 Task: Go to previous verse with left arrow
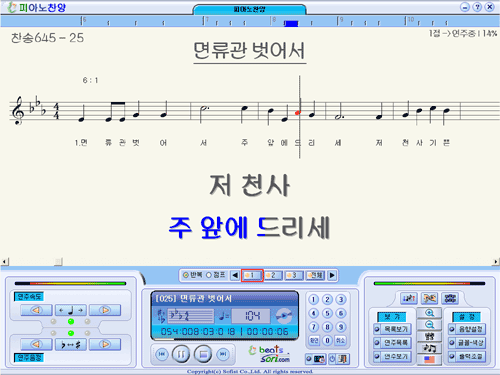(235, 275)
